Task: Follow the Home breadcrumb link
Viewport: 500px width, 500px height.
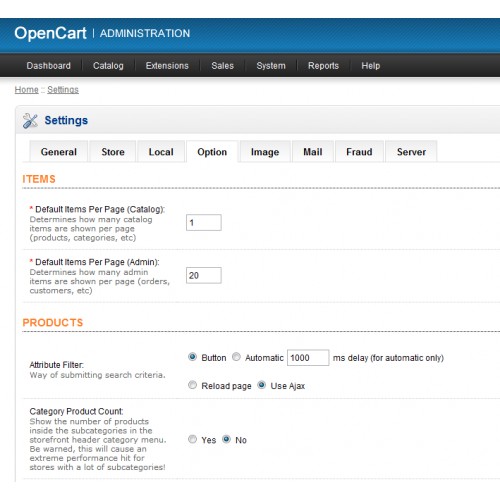Action: 27,90
